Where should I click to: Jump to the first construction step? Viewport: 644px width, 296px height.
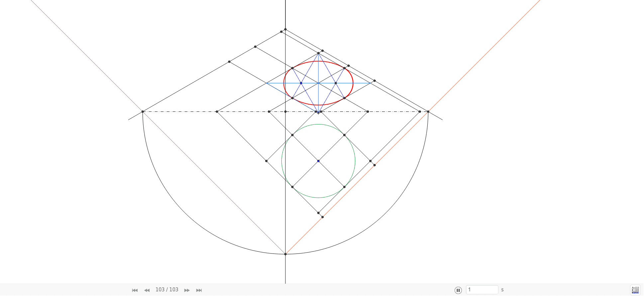(x=135, y=290)
